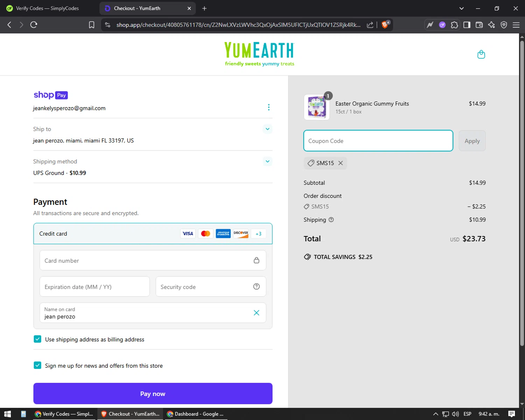Open the three-dot menu beside the email
The height and width of the screenshot is (420, 525).
click(x=268, y=107)
